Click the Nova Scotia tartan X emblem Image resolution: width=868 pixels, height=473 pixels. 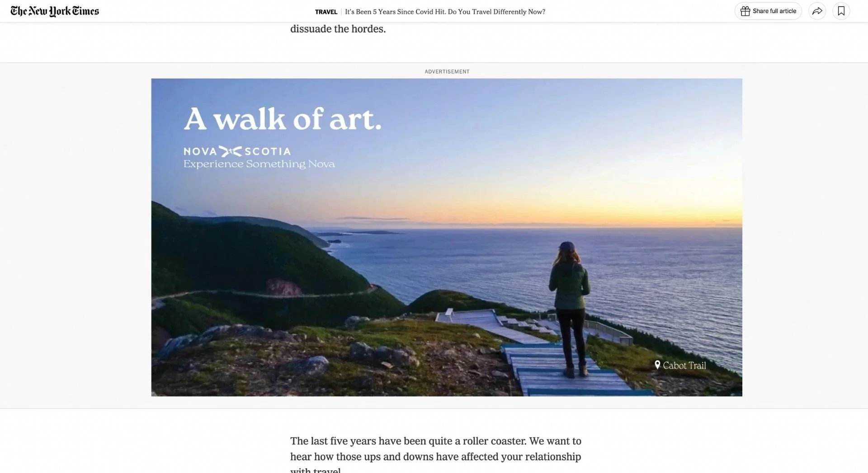tap(231, 151)
